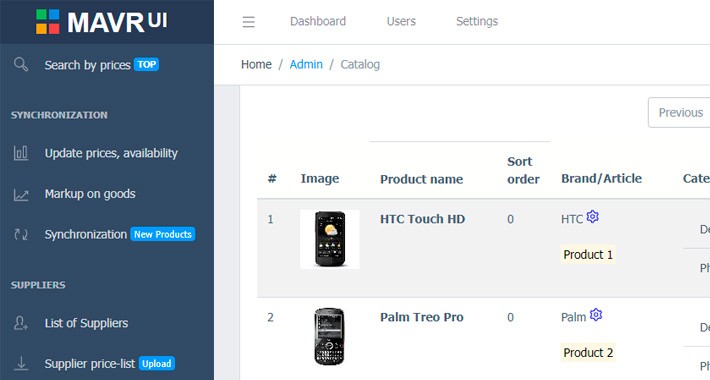Click the gear icon next to HTC
This screenshot has width=710, height=380.
pos(593,217)
